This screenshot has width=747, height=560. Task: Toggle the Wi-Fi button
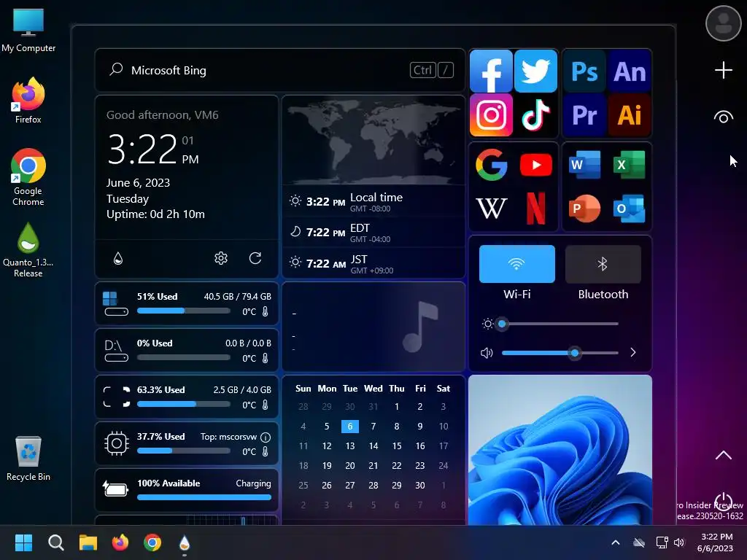point(517,264)
